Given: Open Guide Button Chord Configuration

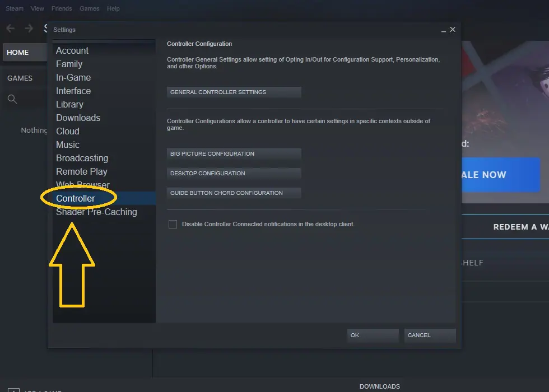Looking at the screenshot, I should (x=234, y=193).
